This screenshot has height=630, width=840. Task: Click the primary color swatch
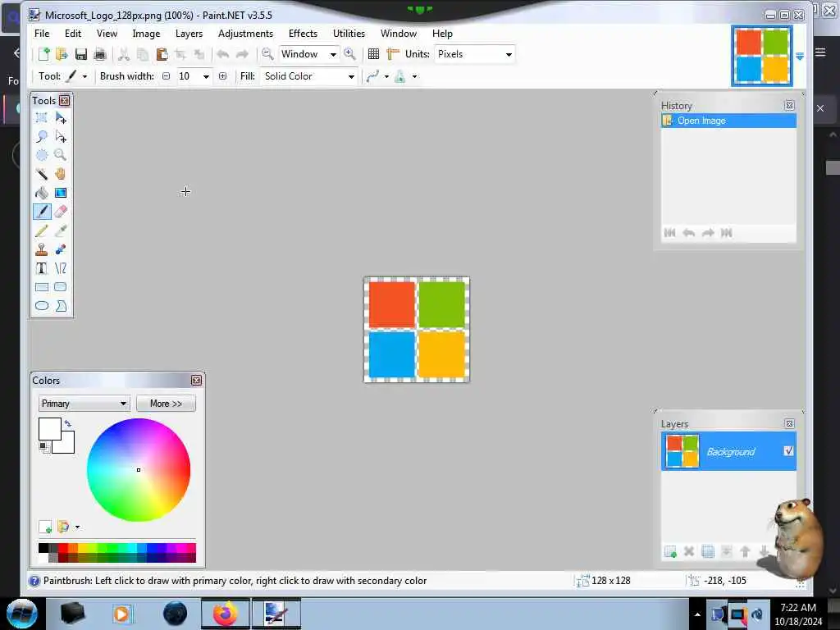[x=50, y=428]
